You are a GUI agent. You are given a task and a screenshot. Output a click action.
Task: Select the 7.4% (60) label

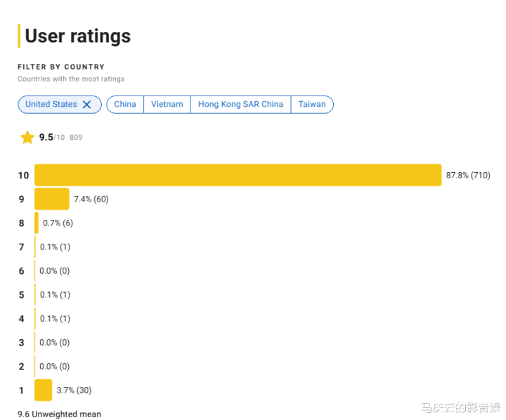[91, 199]
